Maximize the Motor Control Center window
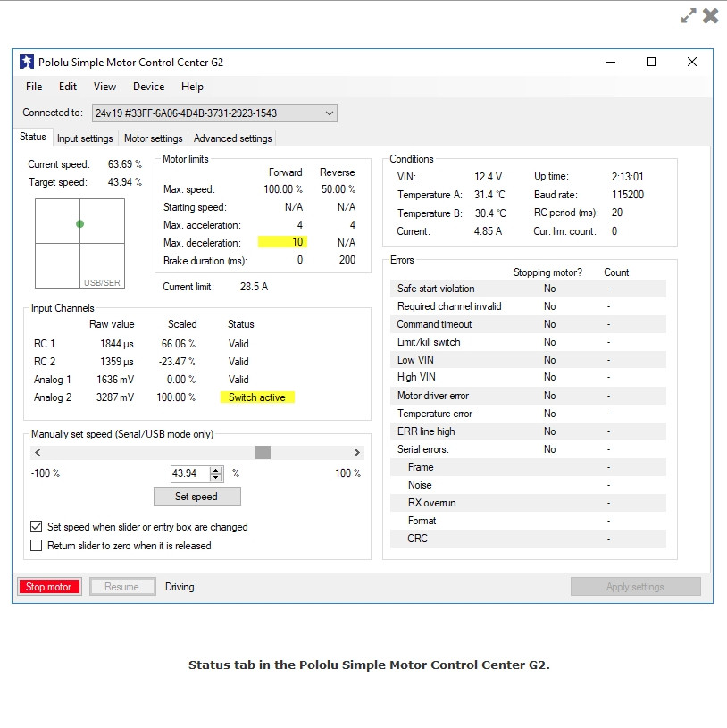 click(x=651, y=62)
